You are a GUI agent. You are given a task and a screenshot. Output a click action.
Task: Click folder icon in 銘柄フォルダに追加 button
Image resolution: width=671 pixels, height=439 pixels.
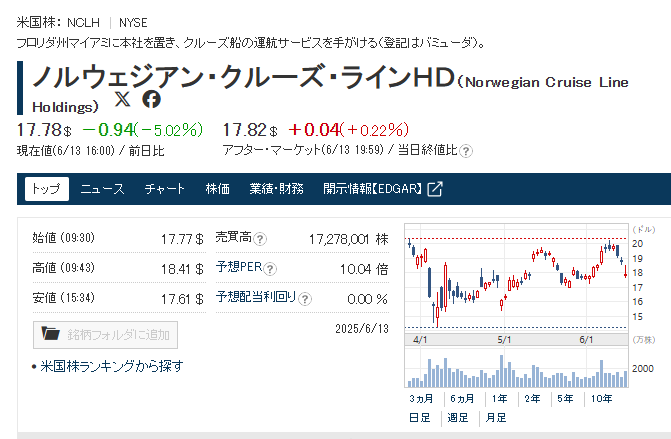[50, 333]
